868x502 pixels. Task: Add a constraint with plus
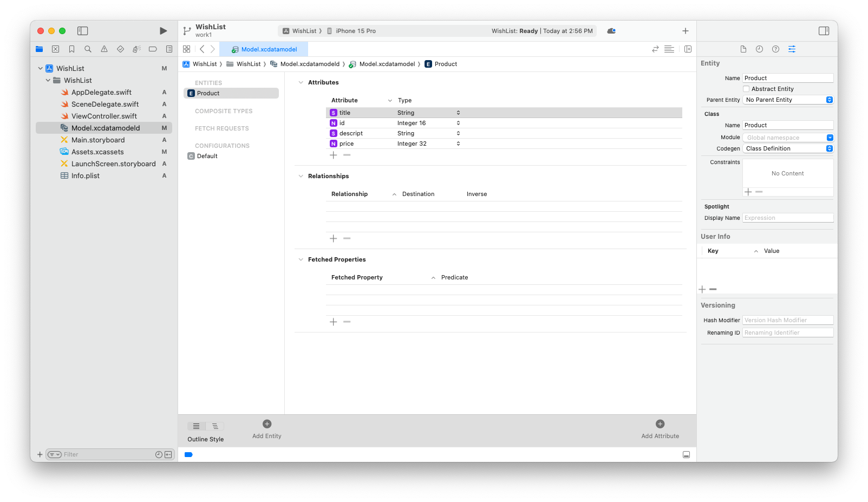pyautogui.click(x=748, y=192)
